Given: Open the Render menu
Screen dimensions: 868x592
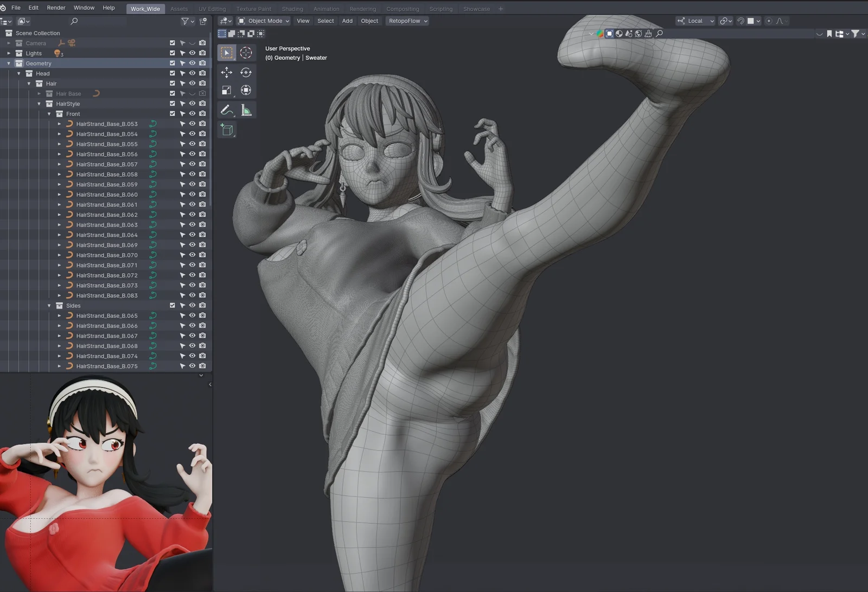Looking at the screenshot, I should (55, 8).
